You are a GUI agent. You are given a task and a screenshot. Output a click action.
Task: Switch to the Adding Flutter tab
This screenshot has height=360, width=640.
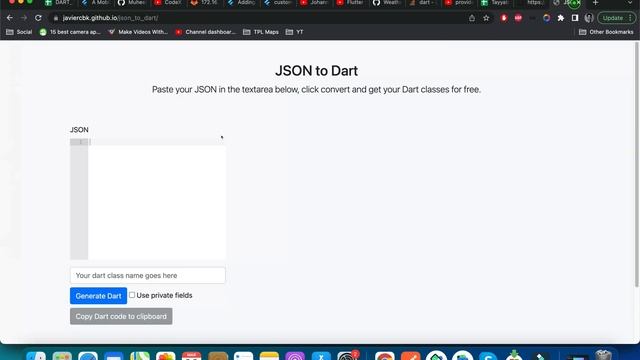(240, 3)
